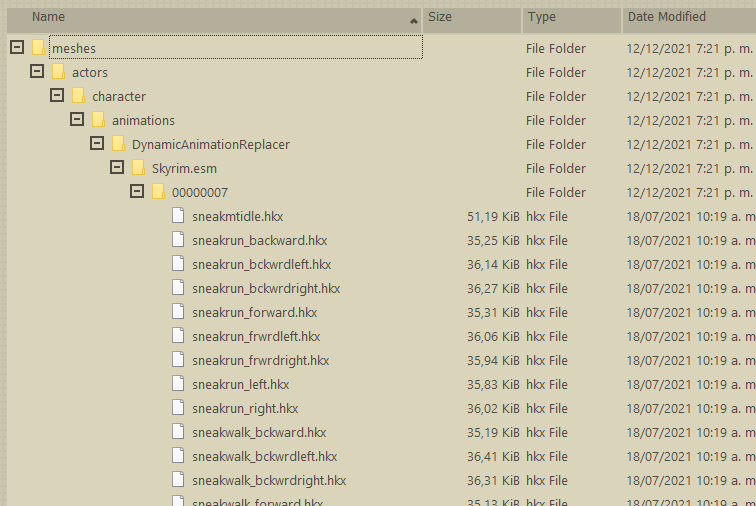Select the Skyrim.esm folder name
This screenshot has width=756, height=506.
pyautogui.click(x=185, y=169)
